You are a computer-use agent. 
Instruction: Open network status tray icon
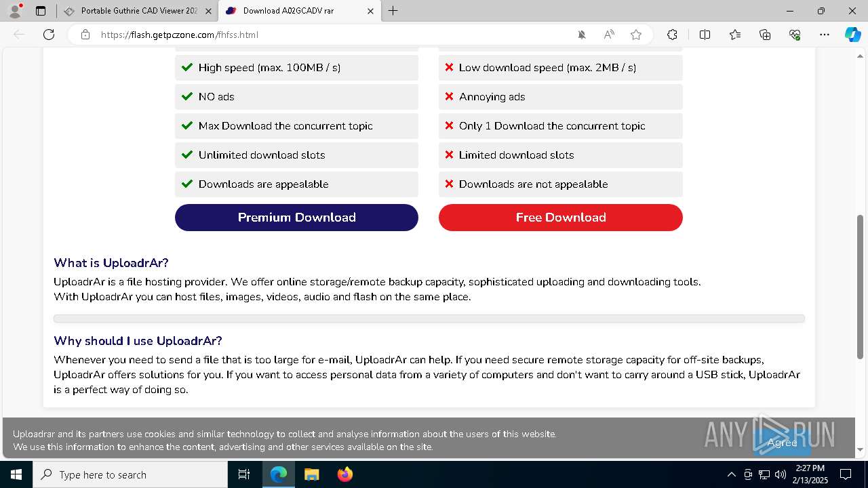click(764, 474)
